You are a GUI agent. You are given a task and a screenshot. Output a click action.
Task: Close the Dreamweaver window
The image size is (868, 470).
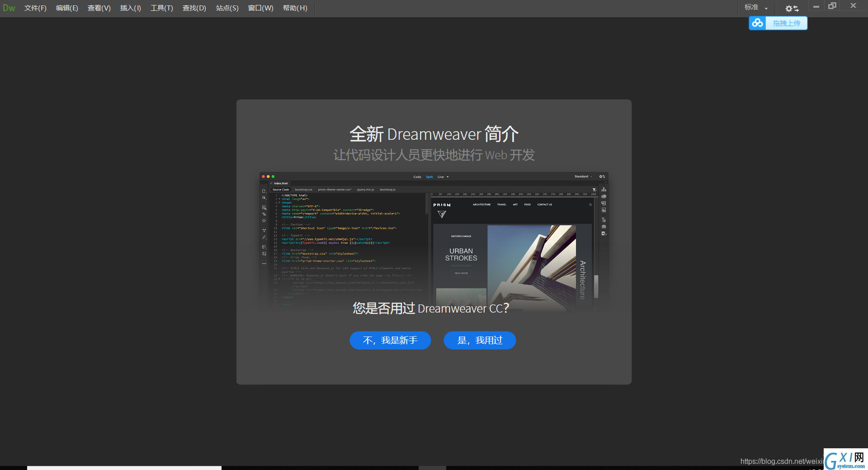[x=853, y=6]
